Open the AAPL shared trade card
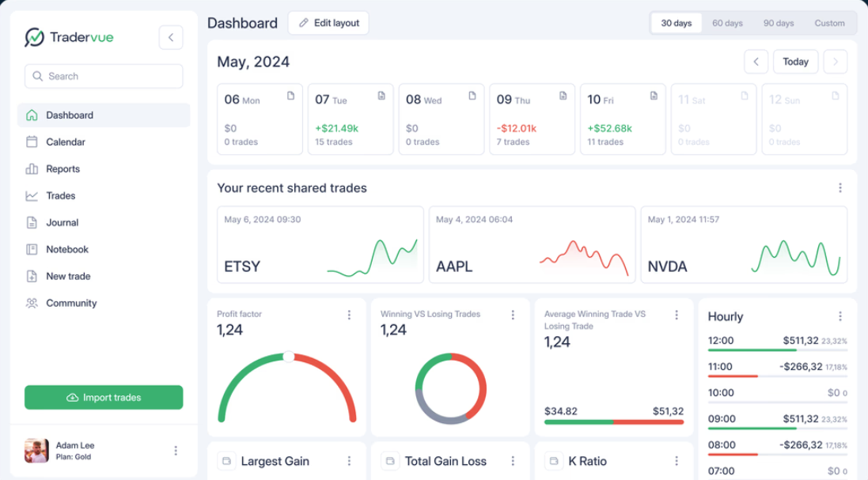Image resolution: width=868 pixels, height=480 pixels. coord(532,245)
